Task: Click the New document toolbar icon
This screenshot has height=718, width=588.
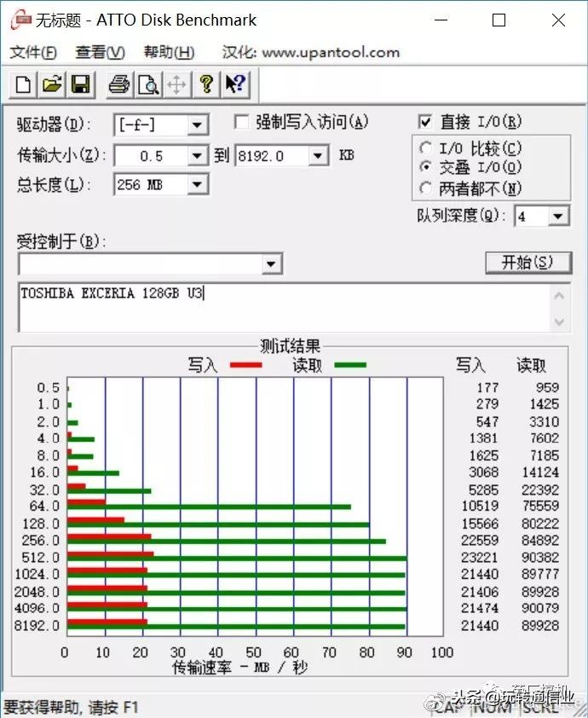Action: (x=23, y=84)
